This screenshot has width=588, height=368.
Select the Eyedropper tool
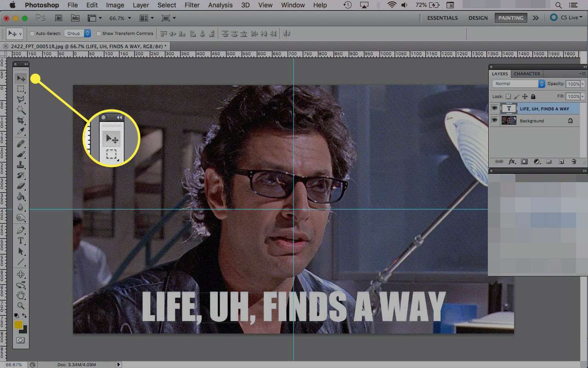(x=21, y=132)
